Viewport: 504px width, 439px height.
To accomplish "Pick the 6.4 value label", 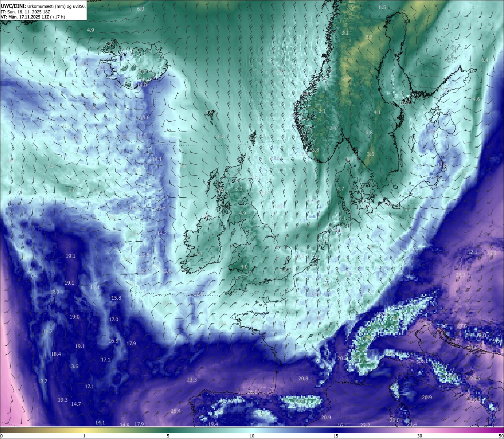I will (485, 60).
